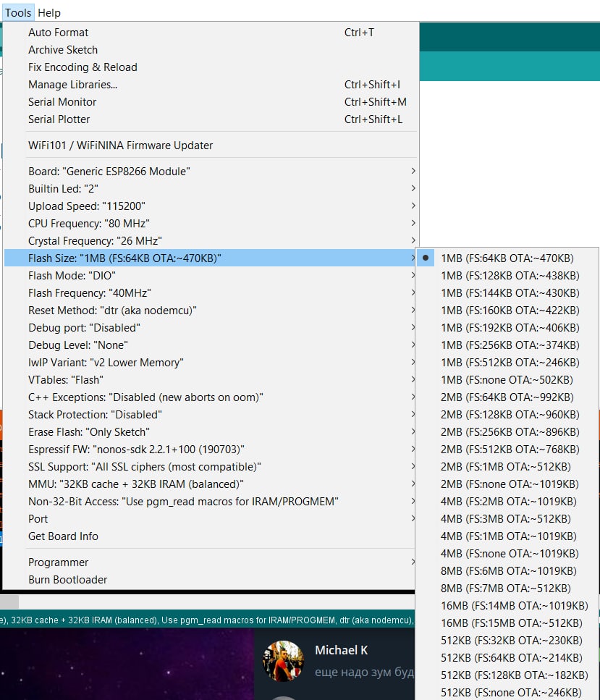The width and height of the screenshot is (600, 700).
Task: Select 2MB (FS:1MB OTA:~512KB) option
Action: [507, 467]
